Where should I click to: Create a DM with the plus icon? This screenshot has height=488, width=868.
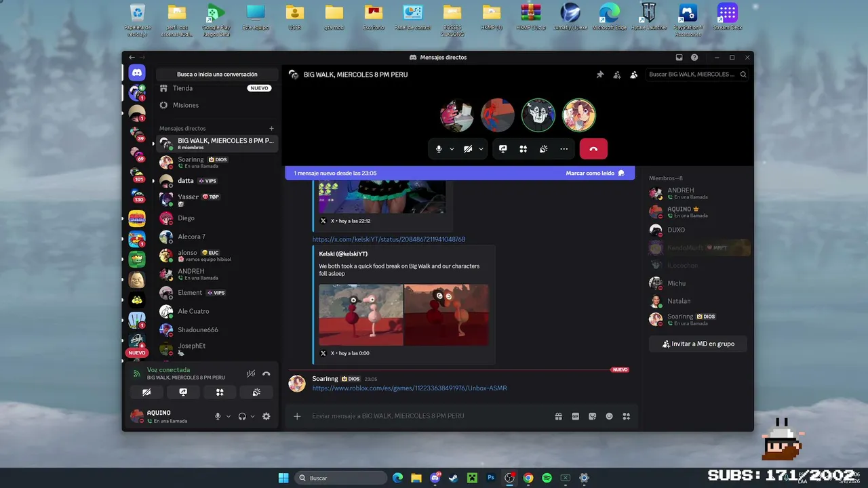point(271,128)
